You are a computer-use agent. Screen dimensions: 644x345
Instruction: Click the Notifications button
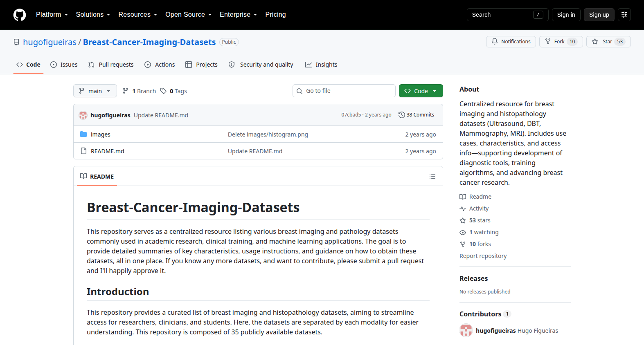click(x=511, y=42)
